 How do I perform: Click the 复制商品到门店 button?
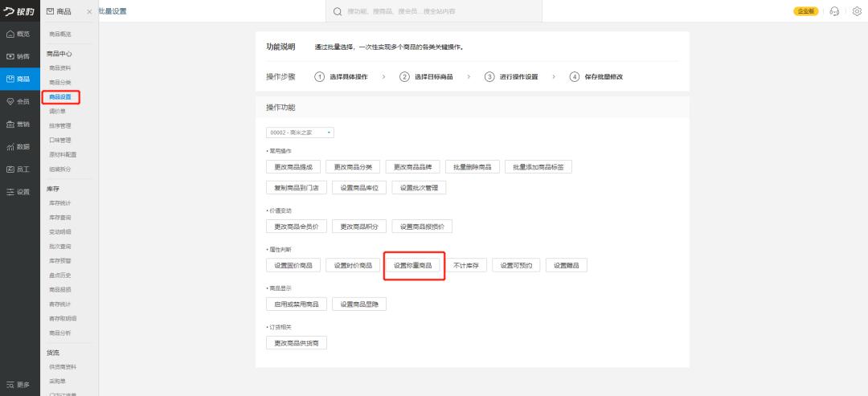[296, 187]
